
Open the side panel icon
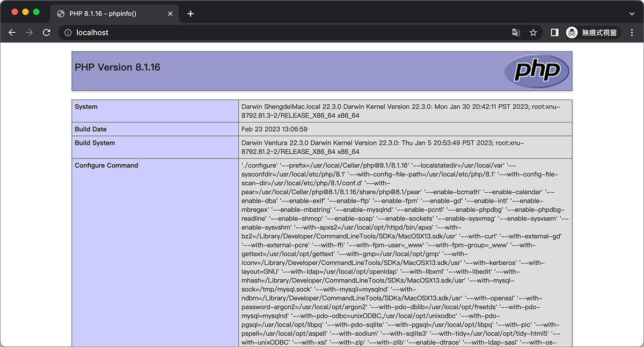pyautogui.click(x=554, y=33)
